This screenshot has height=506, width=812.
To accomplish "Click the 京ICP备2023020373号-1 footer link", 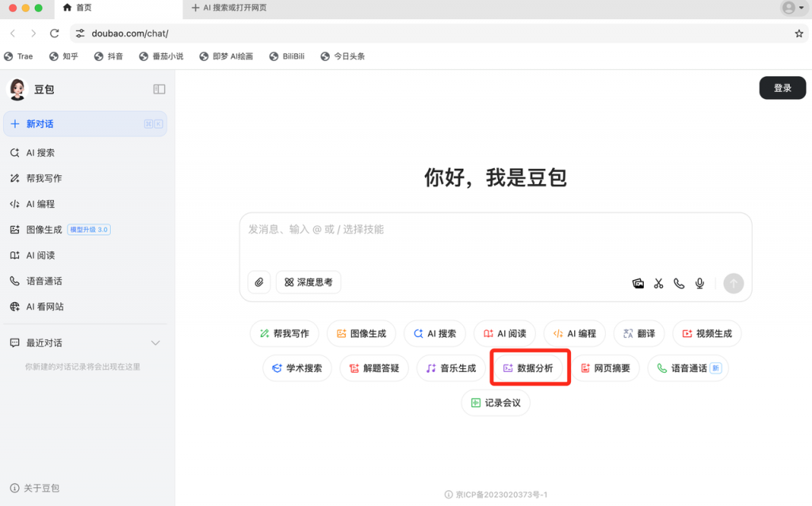I will click(496, 495).
